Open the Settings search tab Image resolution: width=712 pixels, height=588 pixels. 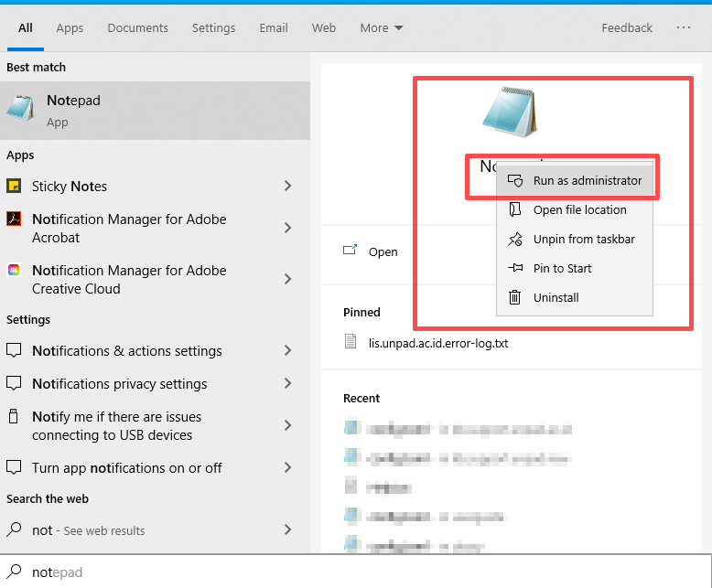tap(213, 28)
